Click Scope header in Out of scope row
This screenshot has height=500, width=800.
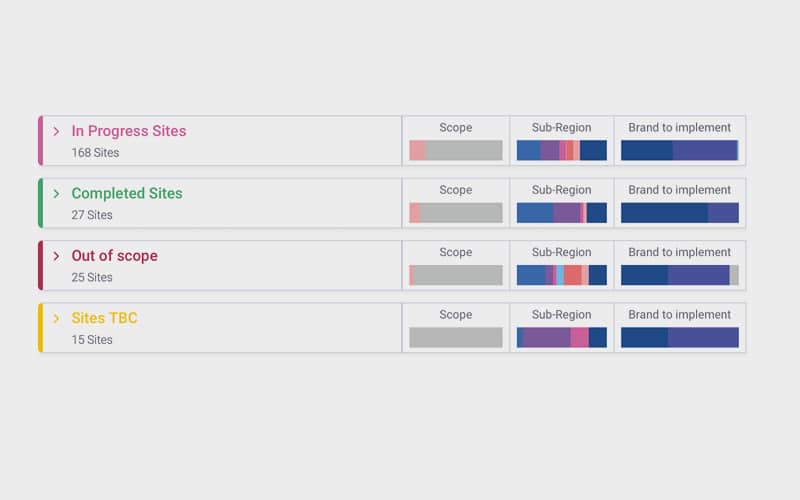(456, 252)
